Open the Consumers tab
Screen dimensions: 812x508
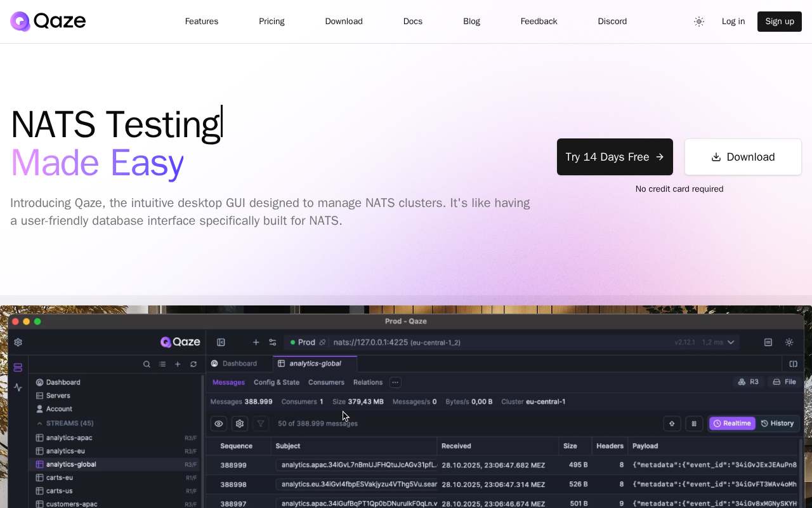click(326, 382)
